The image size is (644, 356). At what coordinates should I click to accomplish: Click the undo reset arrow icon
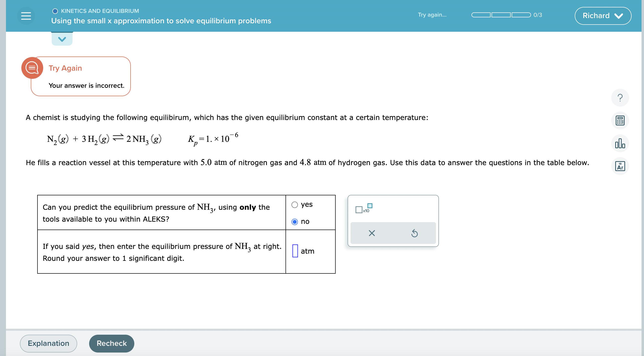click(x=414, y=233)
